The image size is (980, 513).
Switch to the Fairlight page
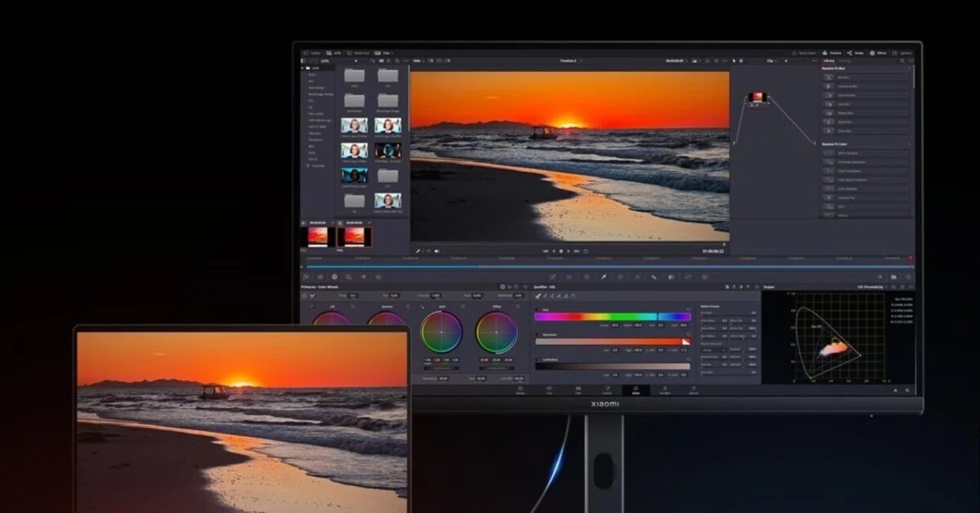pos(665,390)
